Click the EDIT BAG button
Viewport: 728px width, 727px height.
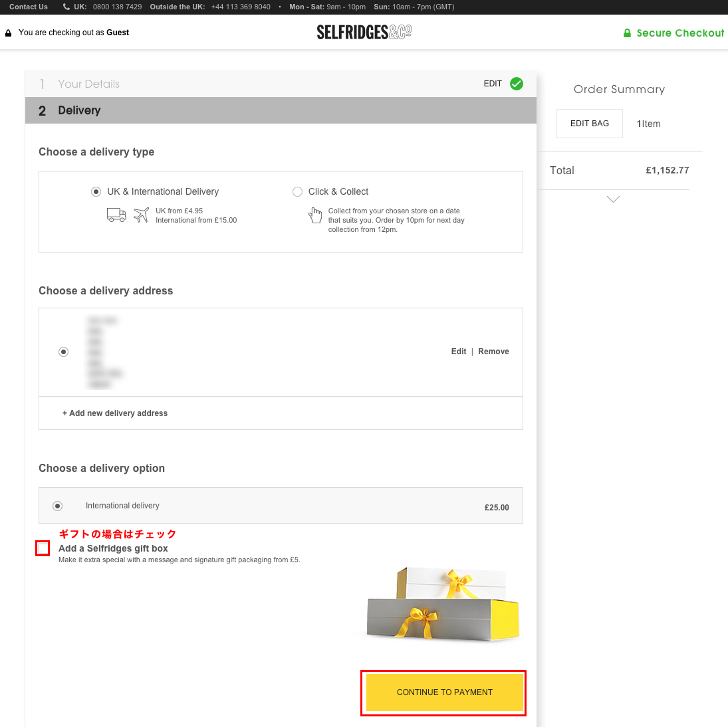[590, 124]
